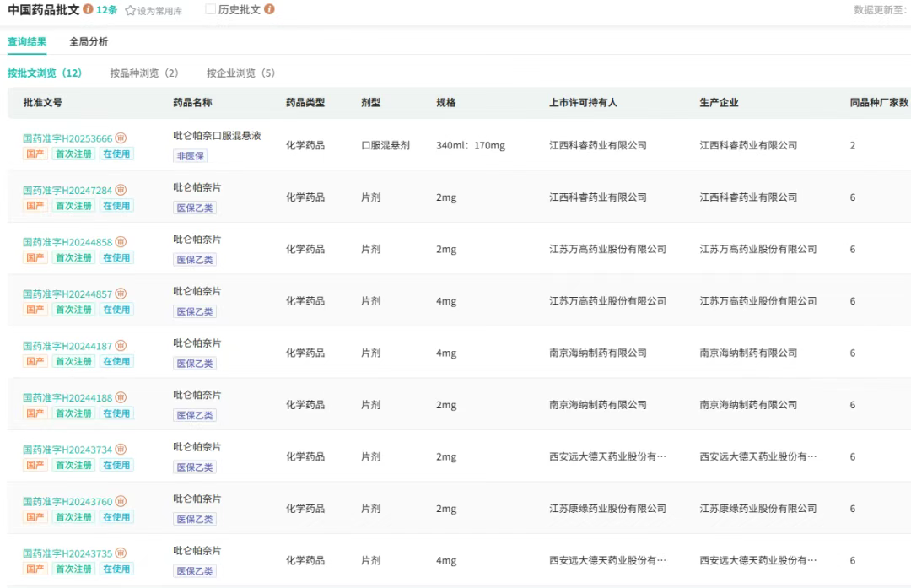Click the 非医保 tag under 吡仑帕奈口服混悬液

[x=191, y=156]
